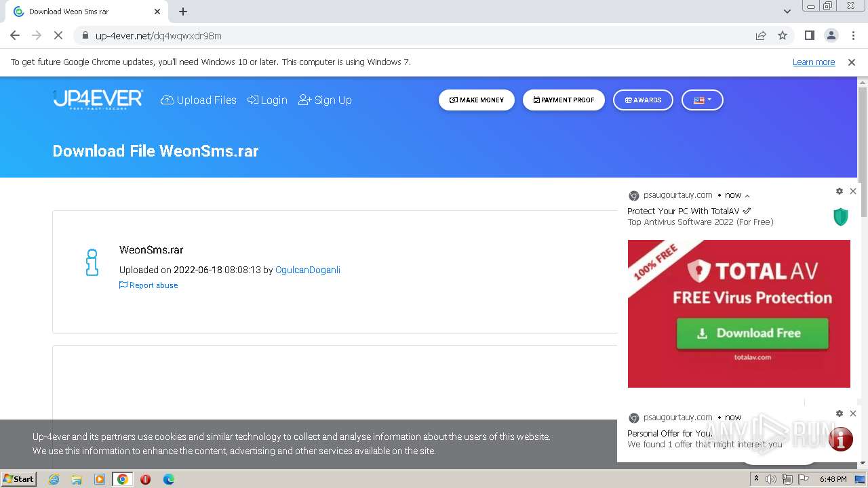Open File Explorer from taskbar

pyautogui.click(x=77, y=479)
